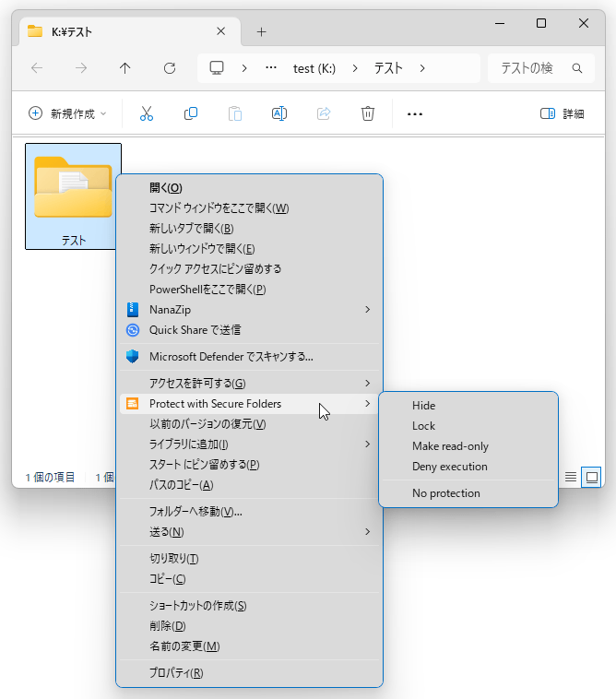Expand Protect with Secure Folders arrow
This screenshot has height=699, width=616.
pos(367,403)
